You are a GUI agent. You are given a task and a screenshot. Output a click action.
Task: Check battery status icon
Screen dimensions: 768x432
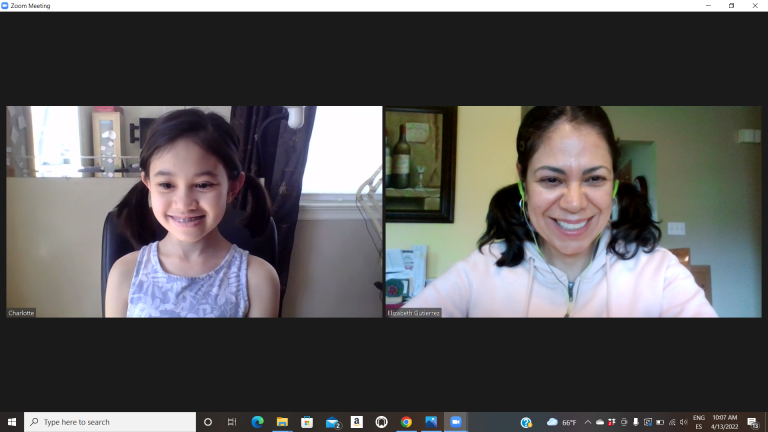pos(660,422)
